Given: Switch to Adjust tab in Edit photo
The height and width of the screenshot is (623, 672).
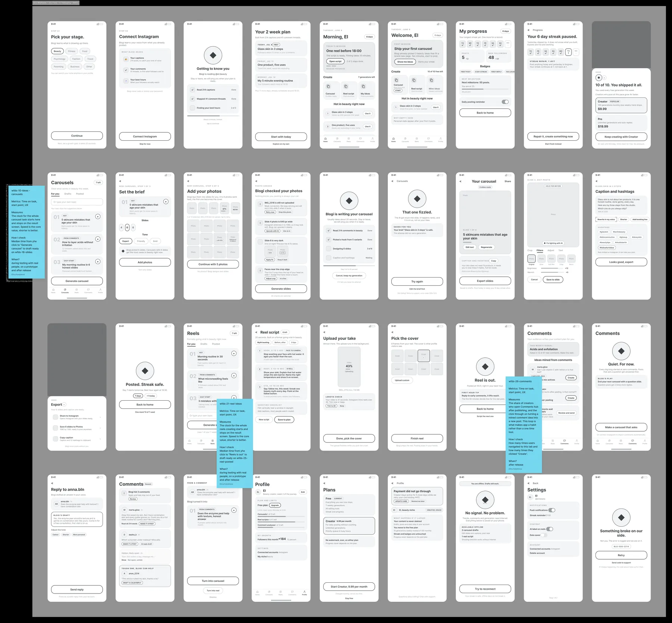Looking at the screenshot, I should click(551, 250).
